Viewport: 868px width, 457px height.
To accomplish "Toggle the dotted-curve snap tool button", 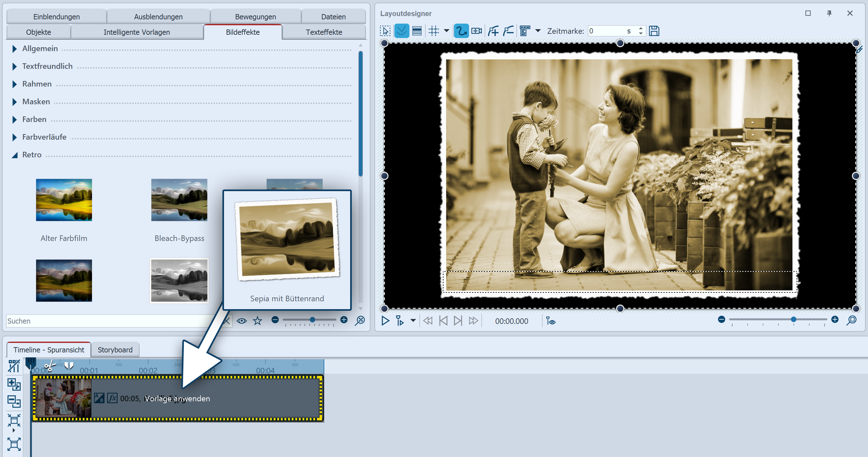I will (401, 31).
